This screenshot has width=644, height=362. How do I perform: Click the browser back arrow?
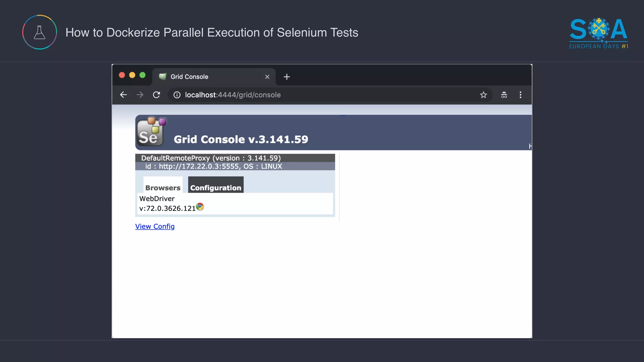tap(123, 95)
